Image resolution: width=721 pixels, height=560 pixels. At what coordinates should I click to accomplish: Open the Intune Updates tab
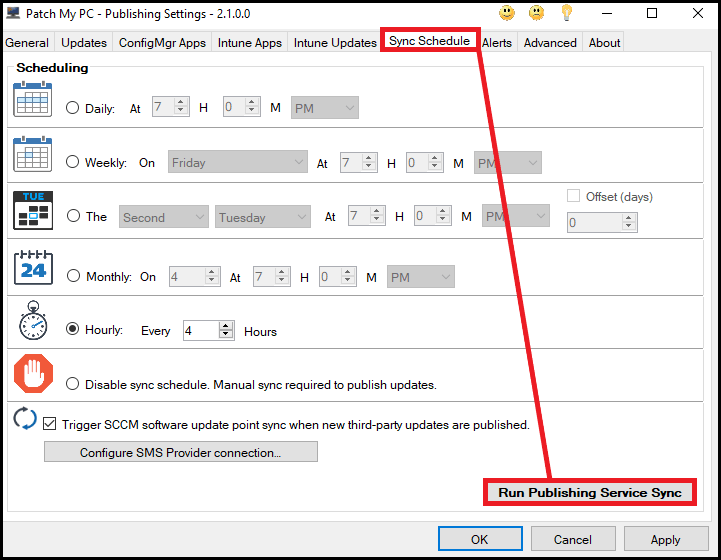(x=335, y=42)
